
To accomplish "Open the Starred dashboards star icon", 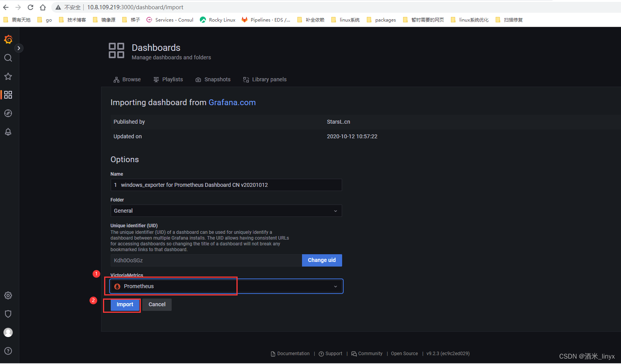I will point(8,76).
